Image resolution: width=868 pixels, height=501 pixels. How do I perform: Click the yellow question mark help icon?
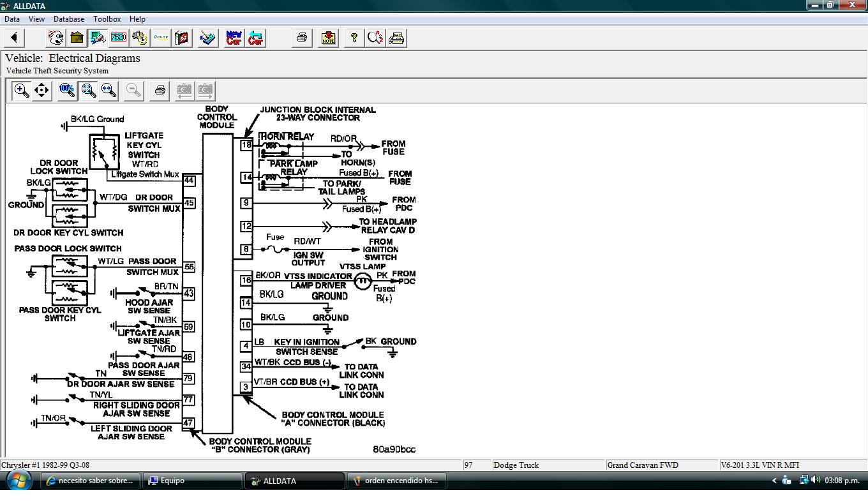click(354, 38)
